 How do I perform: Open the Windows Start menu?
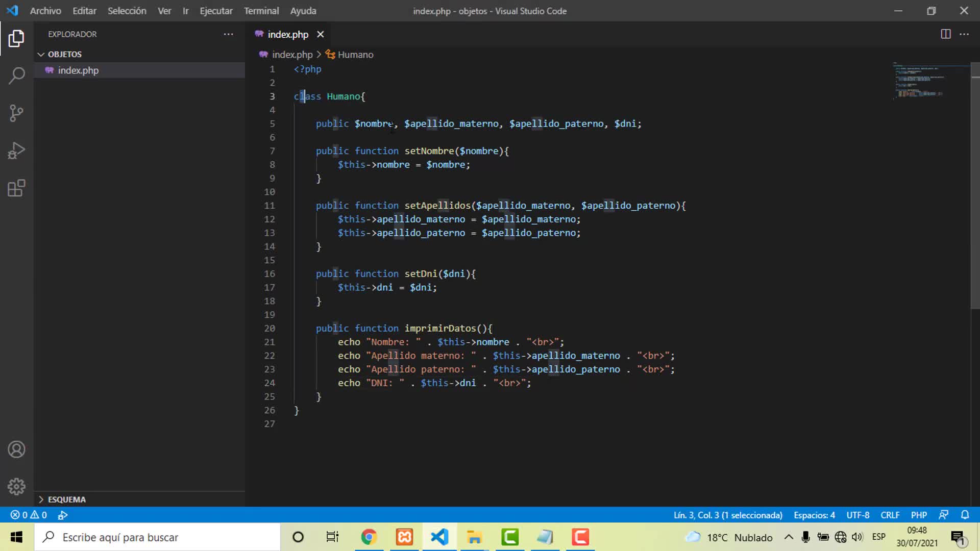(x=16, y=537)
